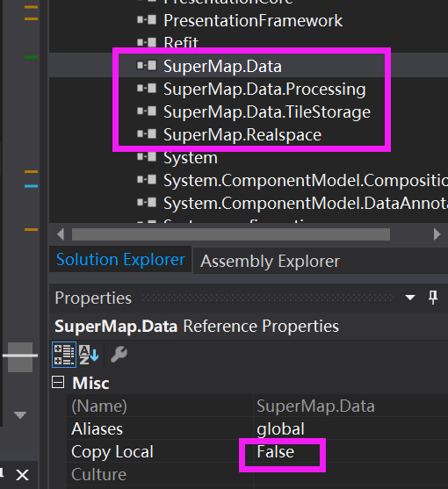Open the Properties window options dropdown
The height and width of the screenshot is (489, 448).
pyautogui.click(x=410, y=298)
